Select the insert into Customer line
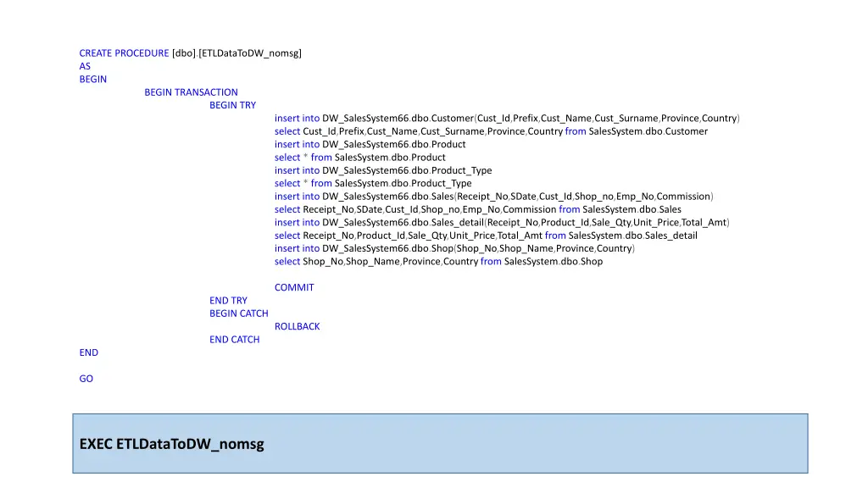 click(507, 119)
